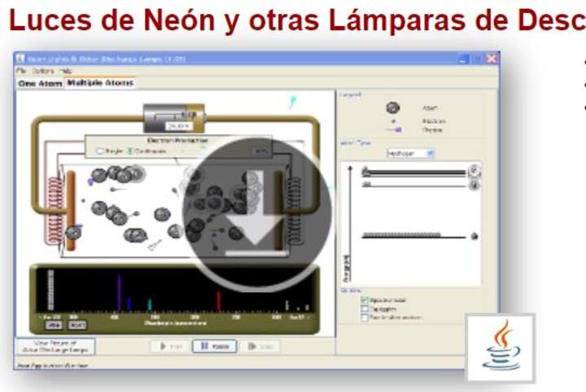The width and height of the screenshot is (586, 392).
Task: Toggle the first checked Options checkbox
Action: click(365, 300)
